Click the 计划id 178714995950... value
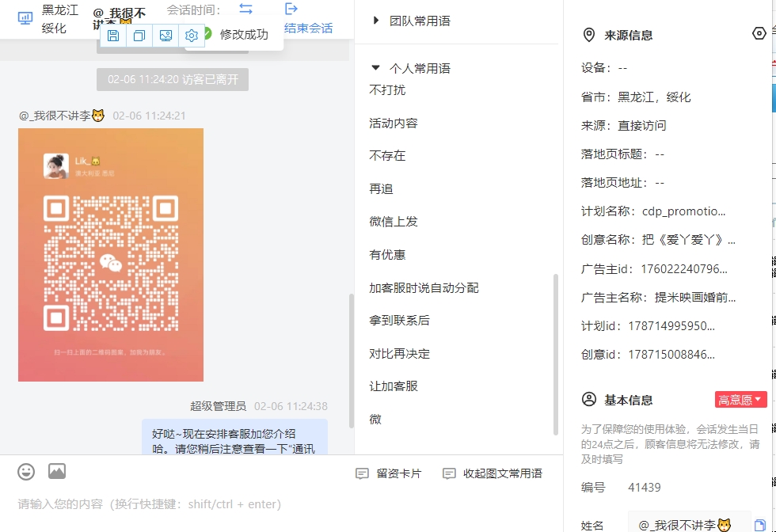 [671, 326]
